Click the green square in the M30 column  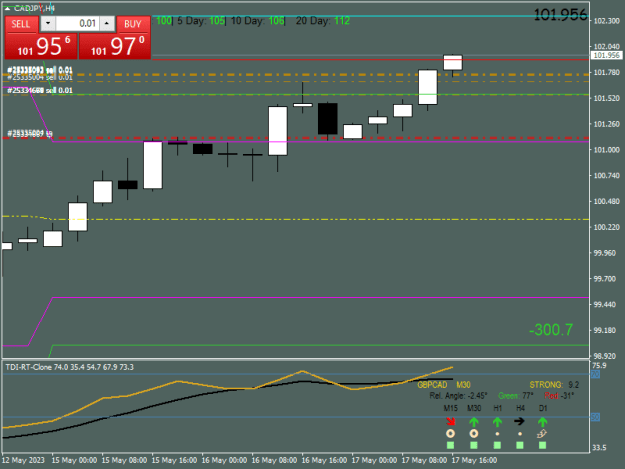474,445
